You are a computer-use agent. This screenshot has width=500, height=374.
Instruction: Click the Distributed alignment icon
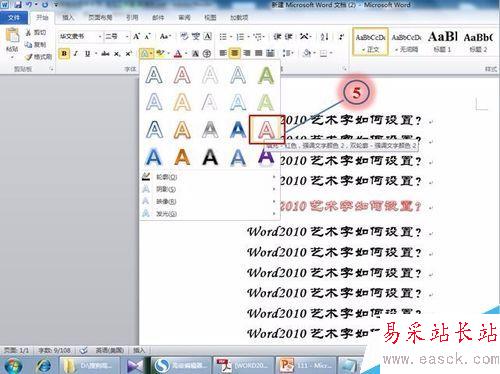pyautogui.click(x=270, y=53)
